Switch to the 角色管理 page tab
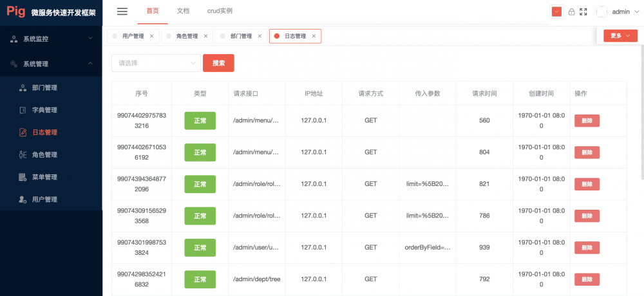Viewport: 644px width, 296px height. 187,36
